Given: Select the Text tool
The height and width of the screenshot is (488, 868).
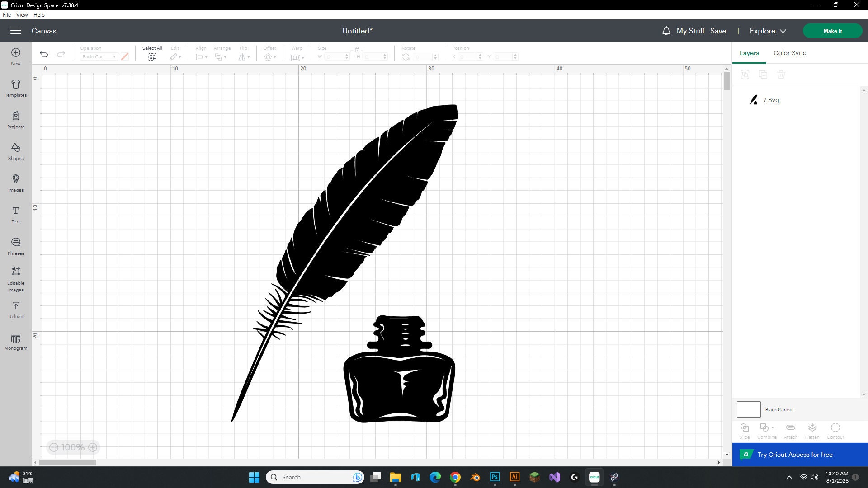Looking at the screenshot, I should pos(15,215).
